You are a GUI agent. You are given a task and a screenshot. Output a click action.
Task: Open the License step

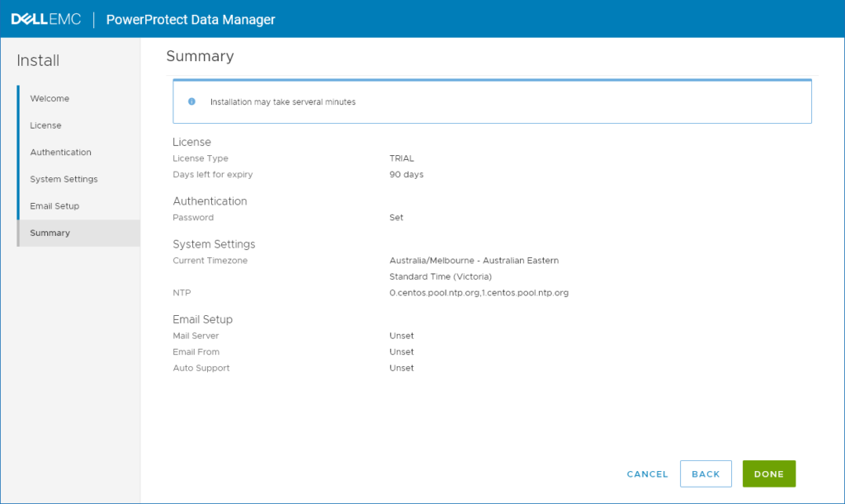pos(46,125)
